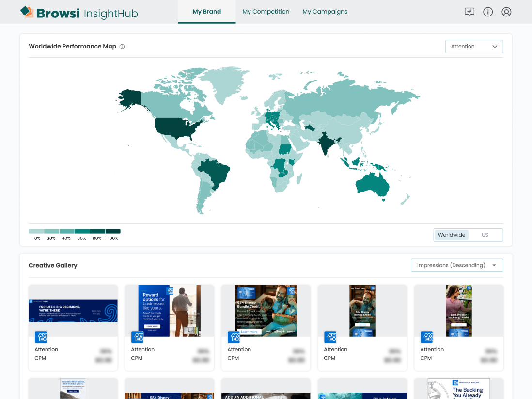This screenshot has width=532, height=399.
Task: Open the "Reward options for businesses" creative
Action: click(x=169, y=311)
